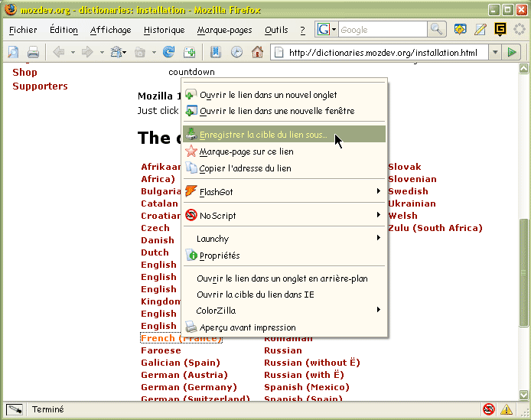Click the ColorZilla eyedropper in the status bar
Viewport: 531px width, 420px height.
[x=15, y=409]
